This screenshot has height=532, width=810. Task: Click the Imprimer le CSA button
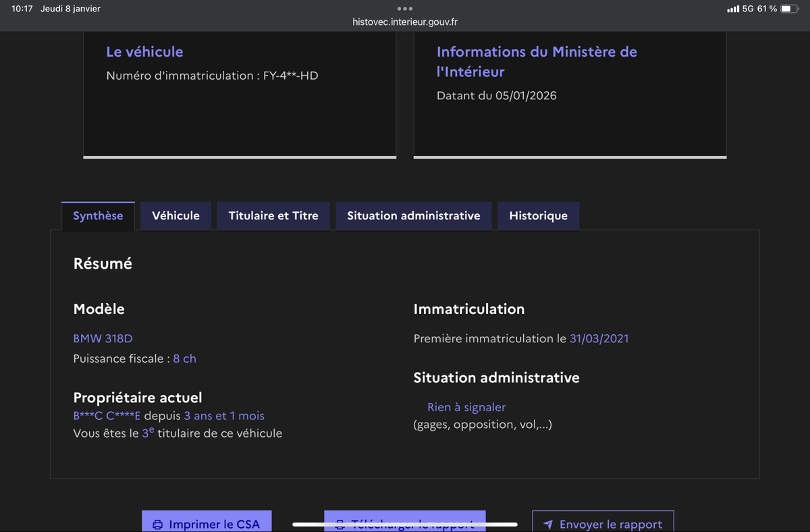207,522
